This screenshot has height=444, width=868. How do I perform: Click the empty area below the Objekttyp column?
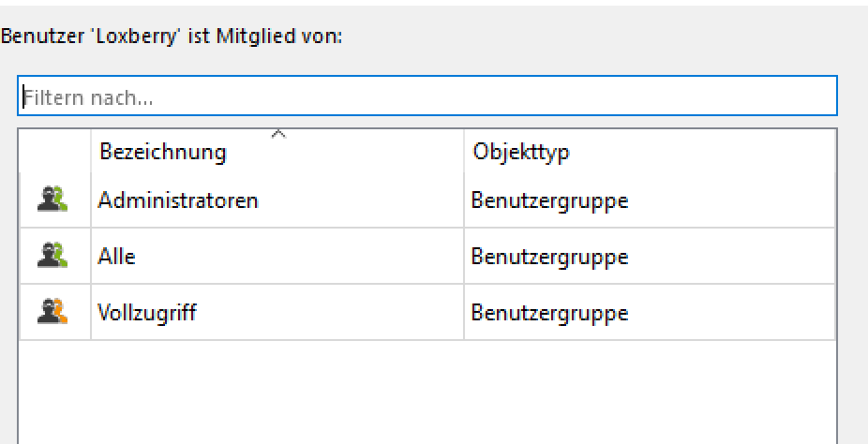[x=650, y=392]
